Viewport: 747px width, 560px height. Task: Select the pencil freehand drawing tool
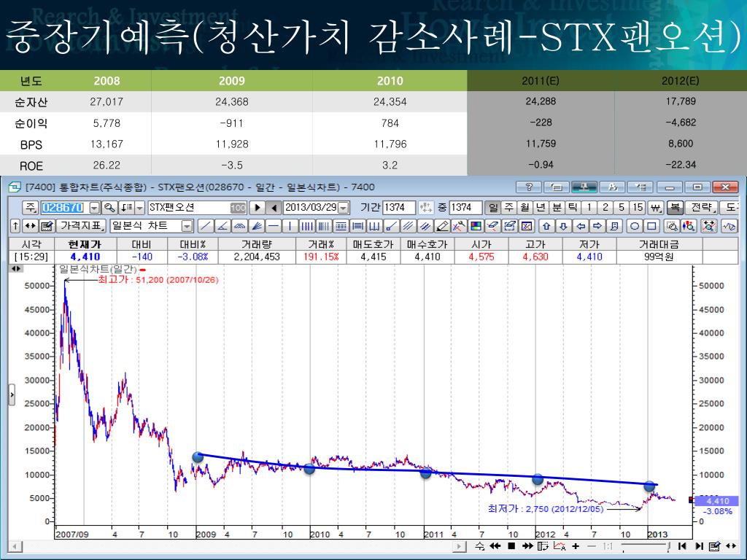point(443,226)
